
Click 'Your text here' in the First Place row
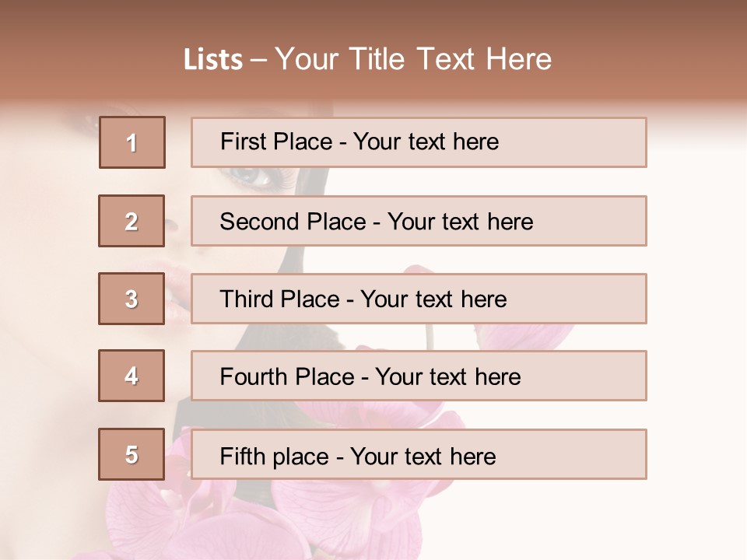coord(426,142)
